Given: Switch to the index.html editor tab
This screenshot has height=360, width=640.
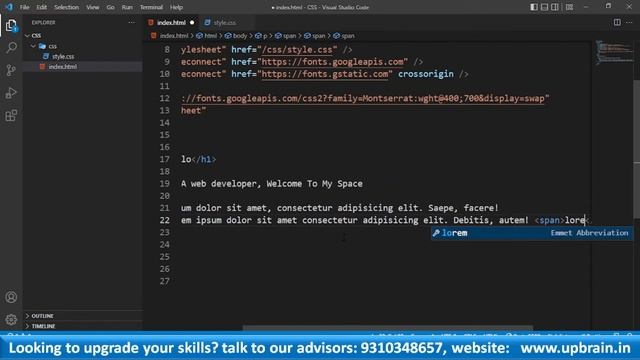Looking at the screenshot, I should [171, 22].
